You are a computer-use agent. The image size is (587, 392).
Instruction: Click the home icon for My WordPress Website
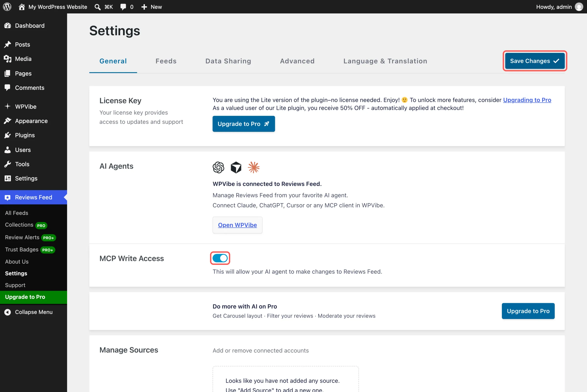point(22,7)
